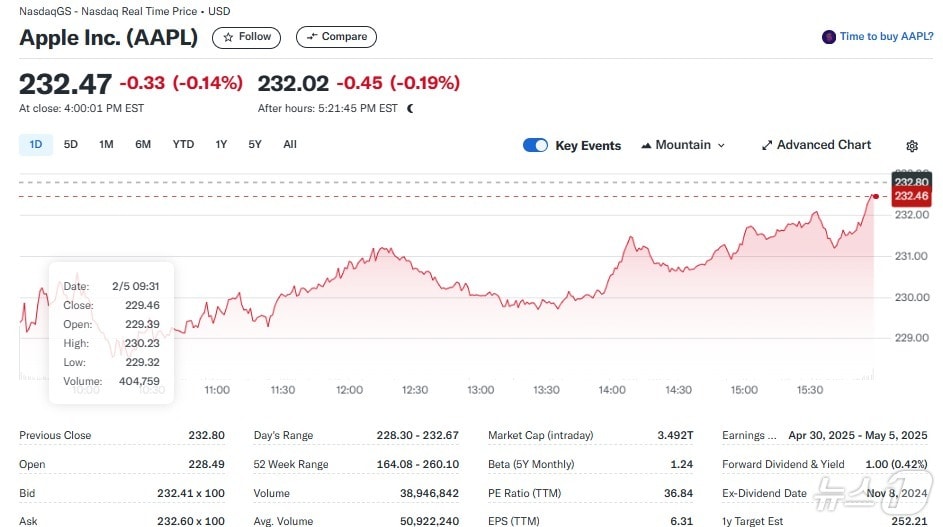Switch to the YTD chart range
The width and height of the screenshot is (943, 527).
183,145
